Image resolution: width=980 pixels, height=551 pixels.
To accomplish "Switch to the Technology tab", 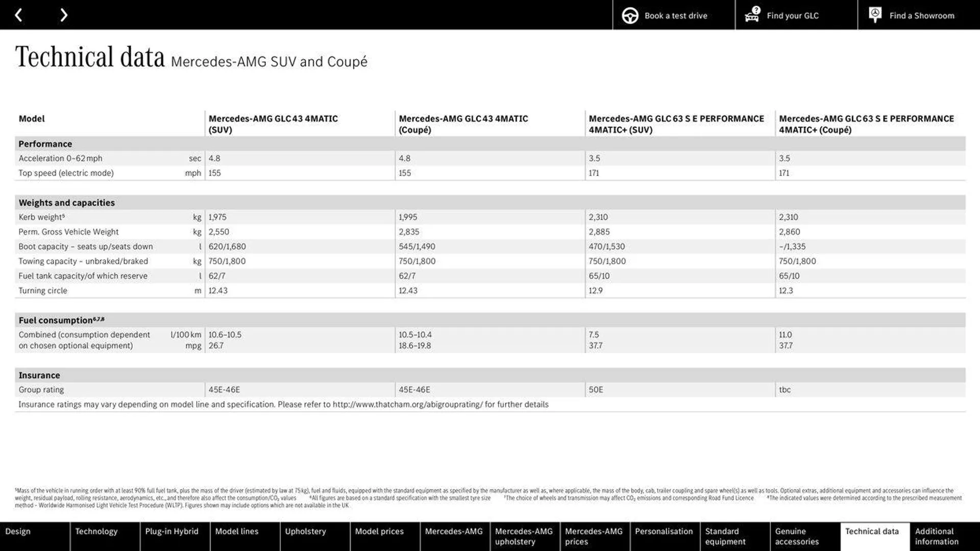I will [x=105, y=536].
